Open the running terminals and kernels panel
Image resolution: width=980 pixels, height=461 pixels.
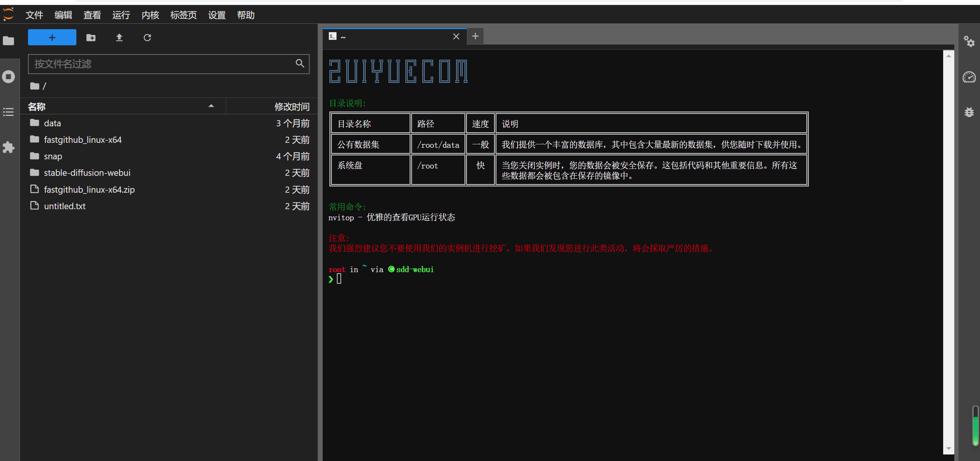pos(8,76)
